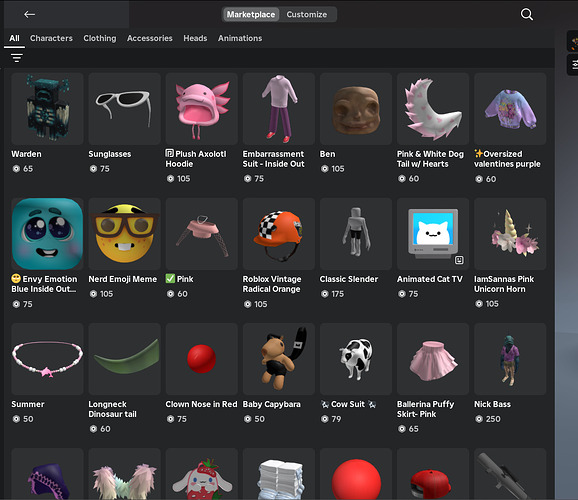Select the Nerd Emoji Meme thumbnail
The image size is (578, 500).
click(124, 234)
